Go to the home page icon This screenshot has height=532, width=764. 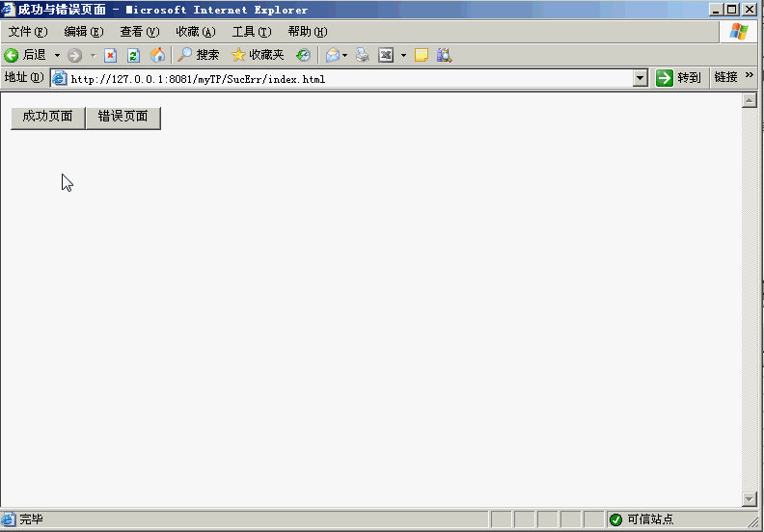click(157, 55)
